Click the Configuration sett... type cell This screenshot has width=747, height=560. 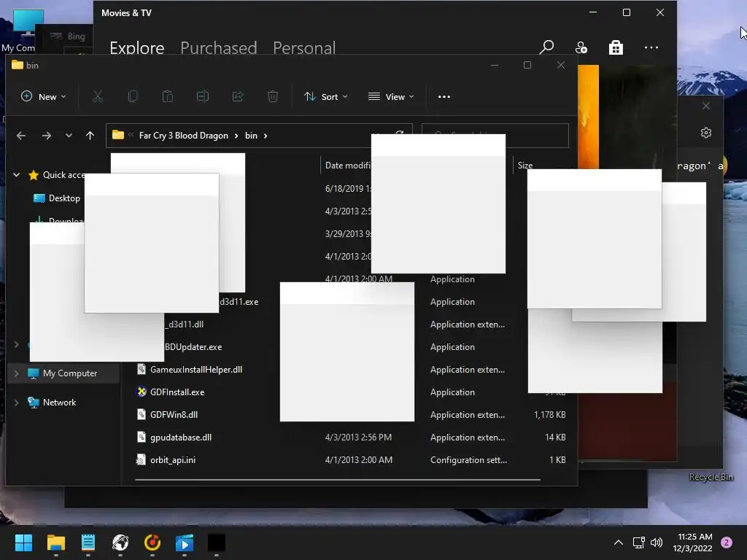468,460
